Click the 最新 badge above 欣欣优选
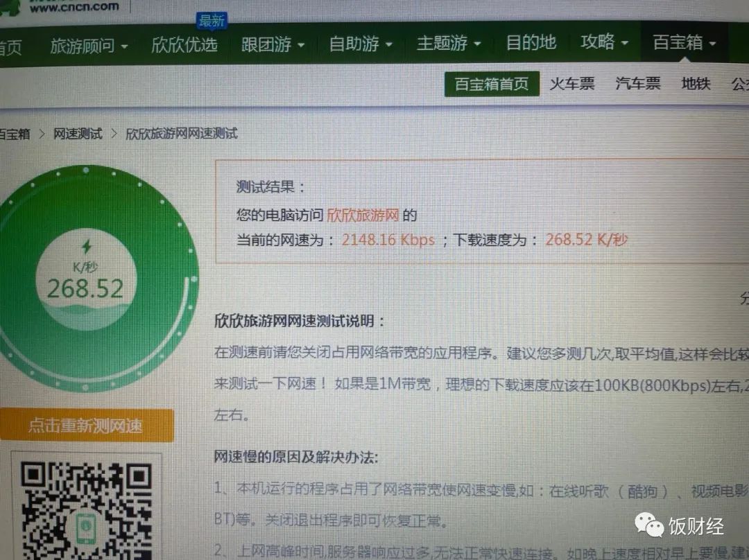Viewport: 749px width, 560px height. point(212,21)
